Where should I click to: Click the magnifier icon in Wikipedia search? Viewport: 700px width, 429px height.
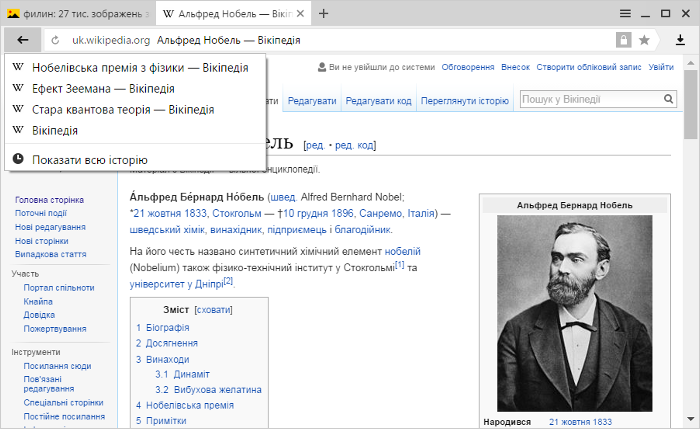click(x=668, y=99)
